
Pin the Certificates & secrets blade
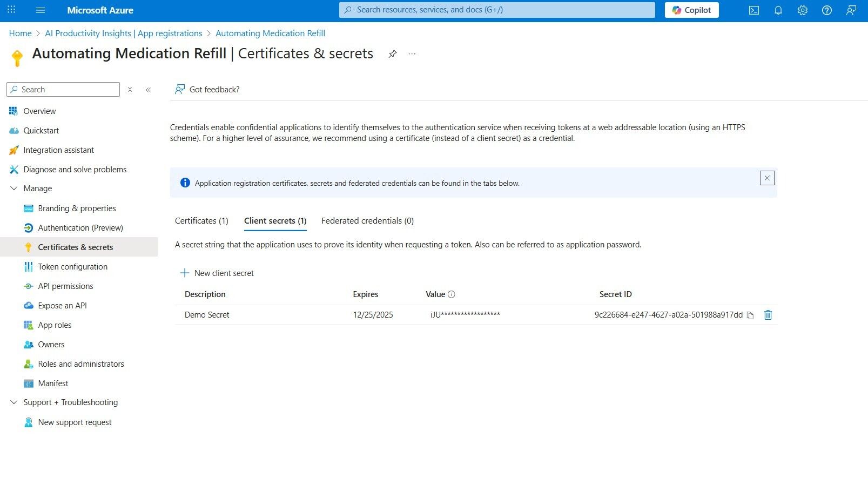(x=393, y=53)
